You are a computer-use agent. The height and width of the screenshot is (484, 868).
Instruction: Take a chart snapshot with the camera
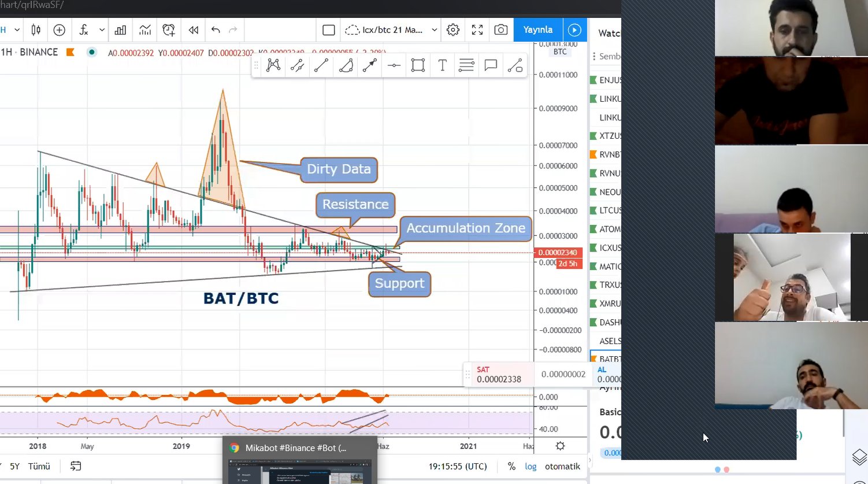click(x=501, y=30)
